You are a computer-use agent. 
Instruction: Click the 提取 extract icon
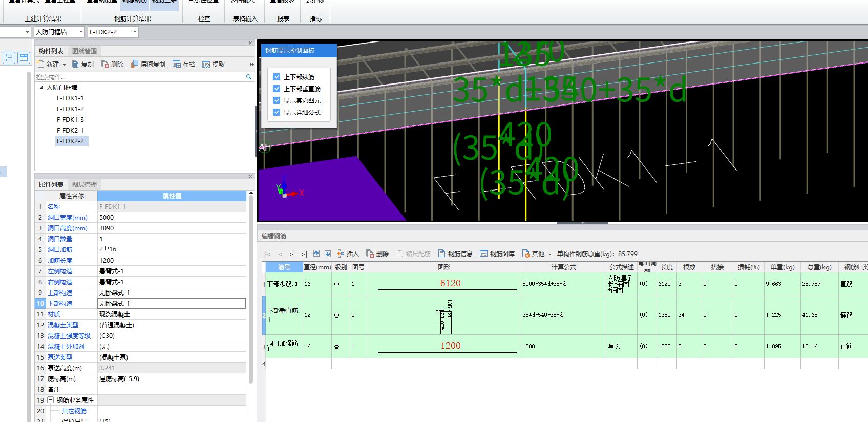point(206,64)
